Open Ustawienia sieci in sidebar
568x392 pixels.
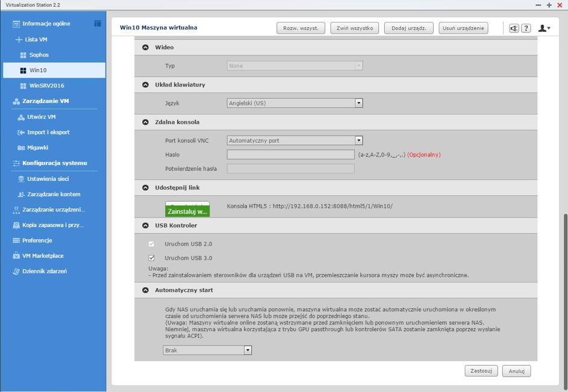click(48, 179)
